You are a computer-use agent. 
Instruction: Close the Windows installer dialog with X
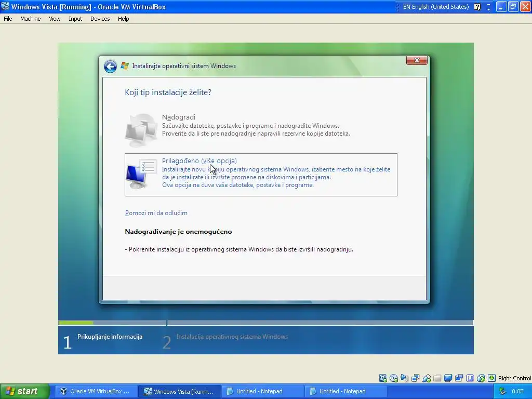click(417, 60)
